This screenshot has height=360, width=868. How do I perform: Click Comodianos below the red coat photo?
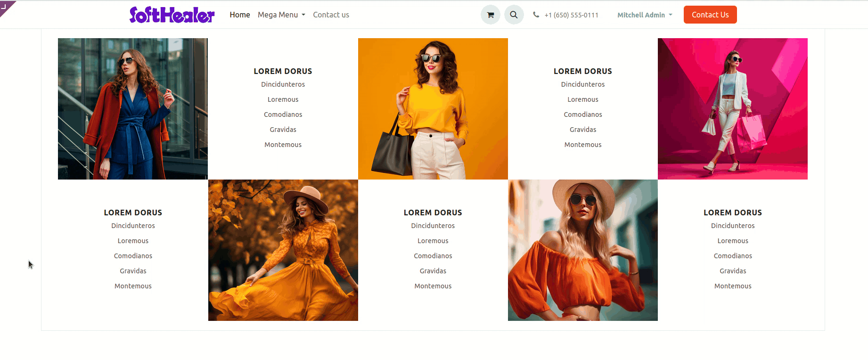click(133, 256)
